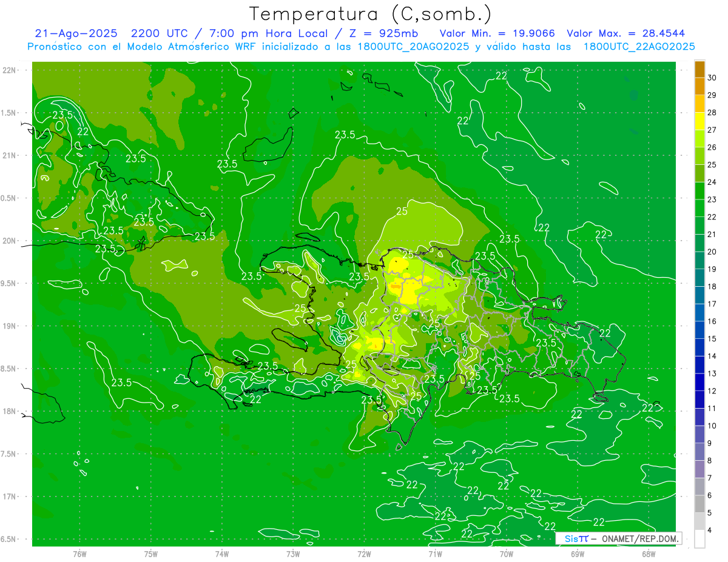Click the legend swatch between 23 and 24

pos(699,191)
